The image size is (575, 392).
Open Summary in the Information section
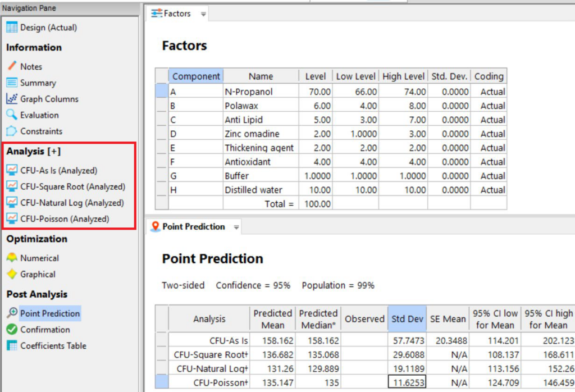click(38, 83)
